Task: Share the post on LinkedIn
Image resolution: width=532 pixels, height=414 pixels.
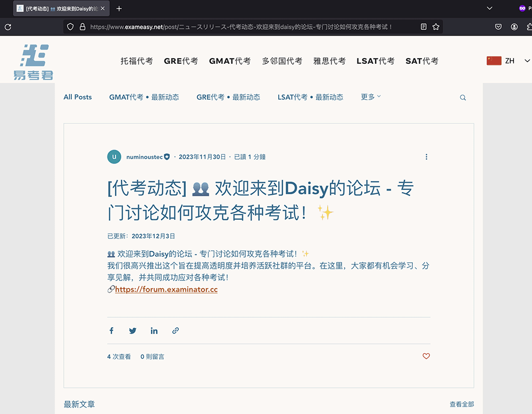Action: click(x=154, y=330)
